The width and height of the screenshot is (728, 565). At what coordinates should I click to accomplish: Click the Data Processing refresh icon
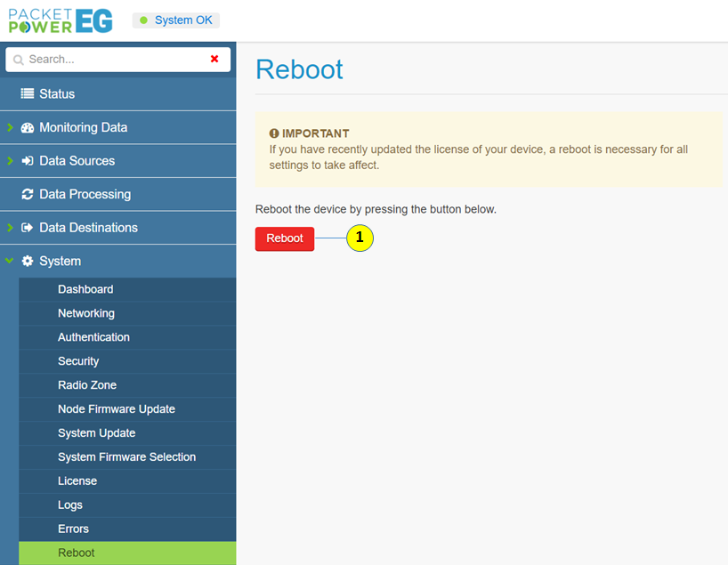[28, 194]
